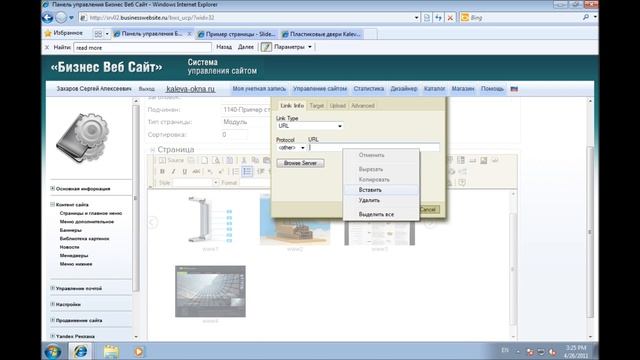Select the glass building image thumbnail
This screenshot has height=360, width=640.
(x=210, y=291)
